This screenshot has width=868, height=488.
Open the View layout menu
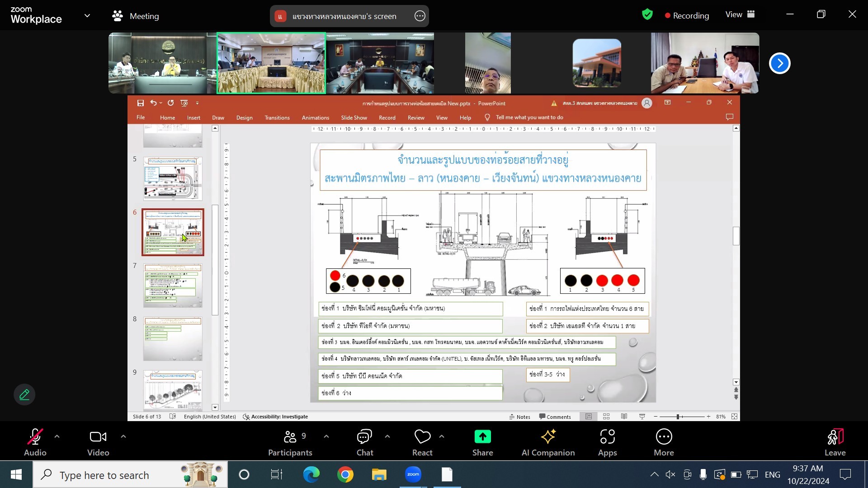coord(740,14)
